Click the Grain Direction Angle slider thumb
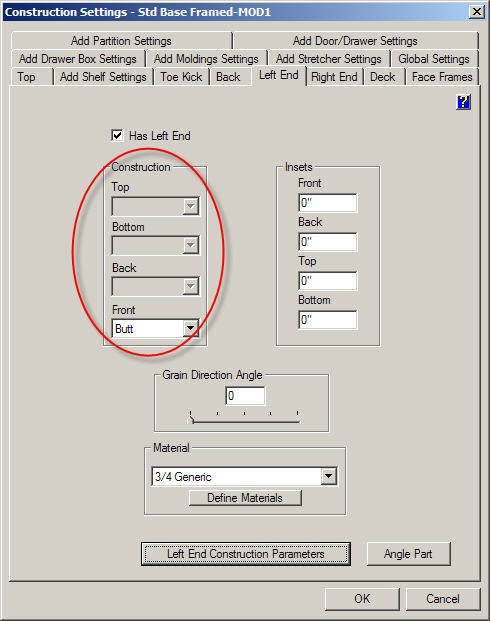This screenshot has width=490, height=621. [191, 419]
